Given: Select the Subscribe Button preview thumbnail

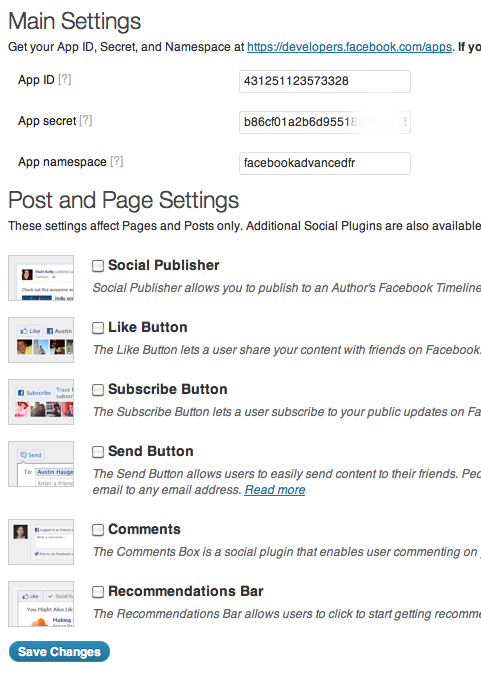Looking at the screenshot, I should pos(41,402).
